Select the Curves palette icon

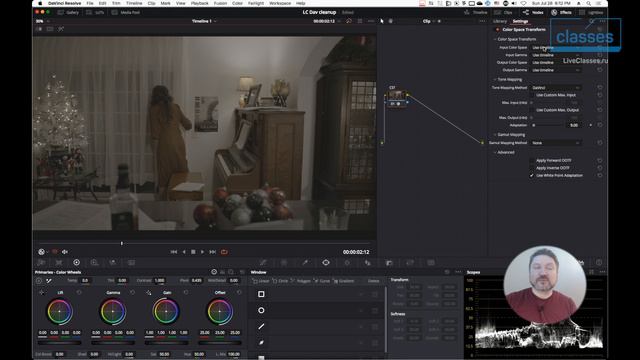pyautogui.click(x=263, y=262)
